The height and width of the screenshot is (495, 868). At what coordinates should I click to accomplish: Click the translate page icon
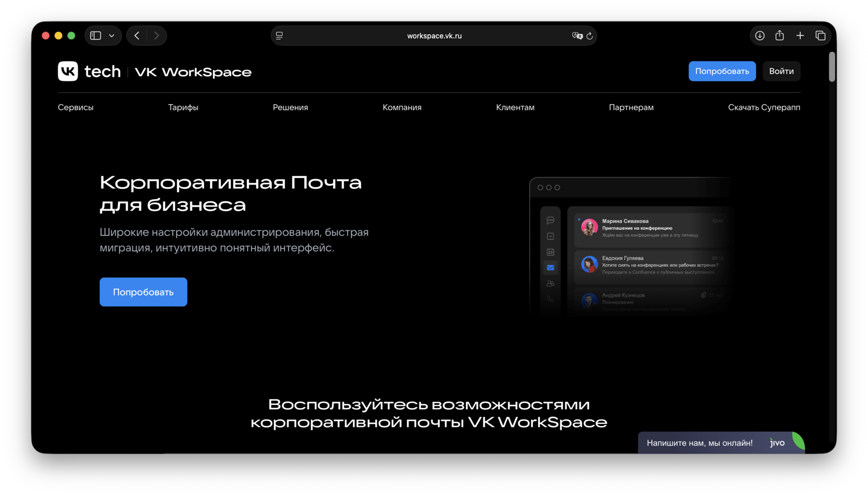point(577,36)
